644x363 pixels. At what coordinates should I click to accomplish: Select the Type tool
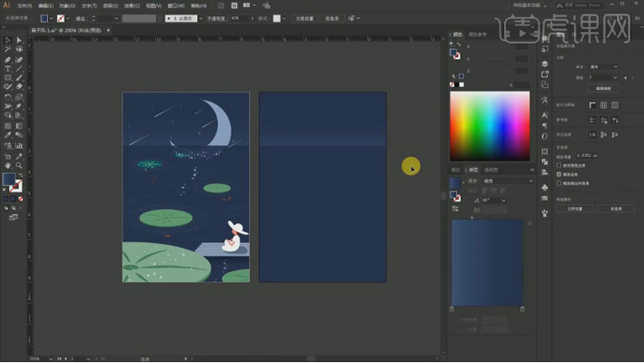7,69
